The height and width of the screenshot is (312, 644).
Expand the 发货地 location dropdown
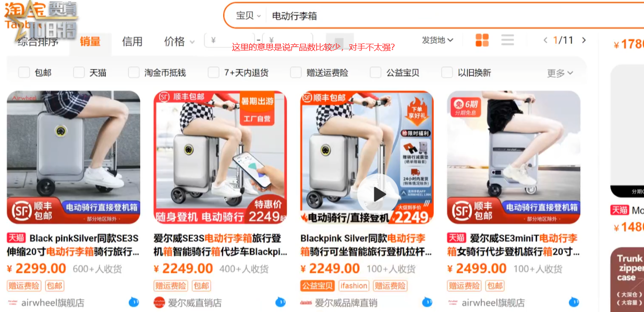(x=438, y=40)
